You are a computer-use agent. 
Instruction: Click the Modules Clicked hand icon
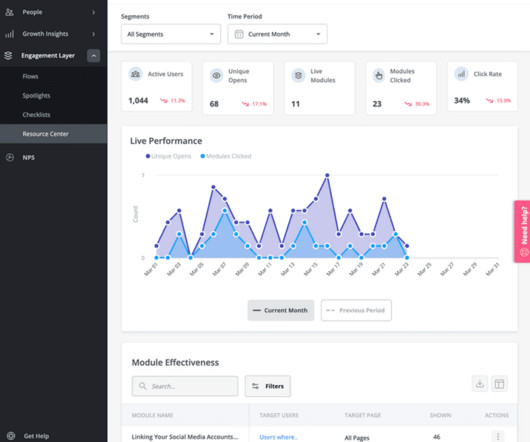[379, 75]
